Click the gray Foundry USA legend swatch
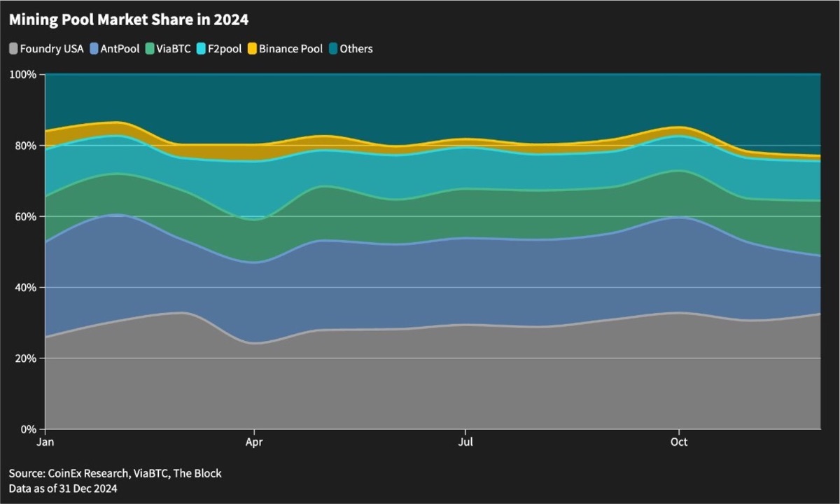Image resolution: width=840 pixels, height=504 pixels. click(13, 49)
